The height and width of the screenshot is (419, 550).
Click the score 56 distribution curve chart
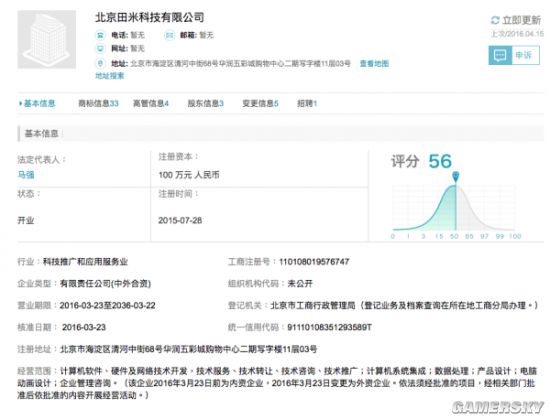(x=455, y=210)
